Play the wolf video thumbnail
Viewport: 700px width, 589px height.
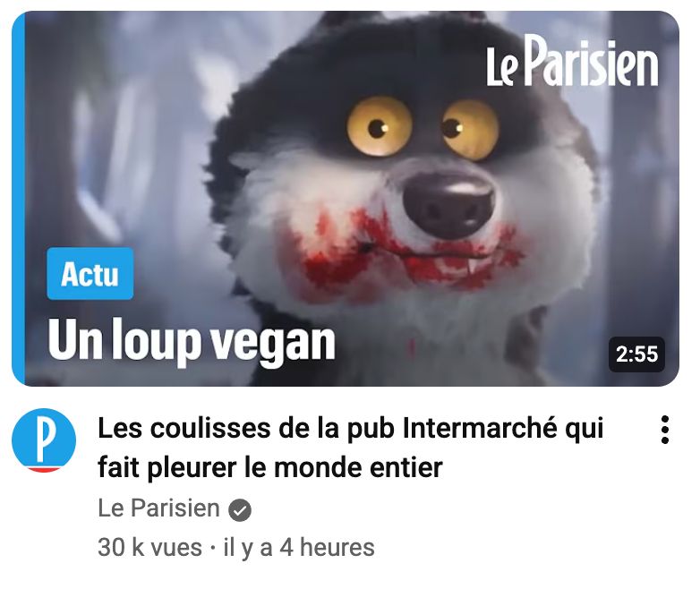pos(346,198)
